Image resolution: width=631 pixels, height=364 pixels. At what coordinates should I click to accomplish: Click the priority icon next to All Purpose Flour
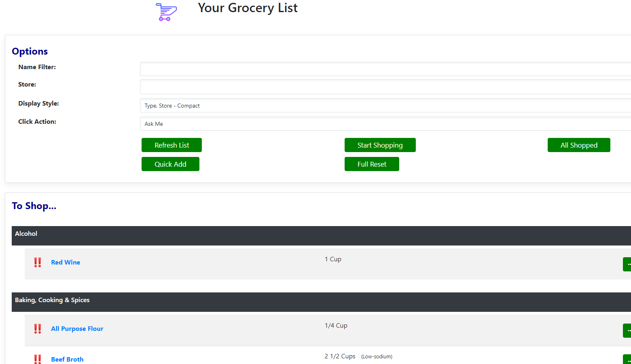38,329
